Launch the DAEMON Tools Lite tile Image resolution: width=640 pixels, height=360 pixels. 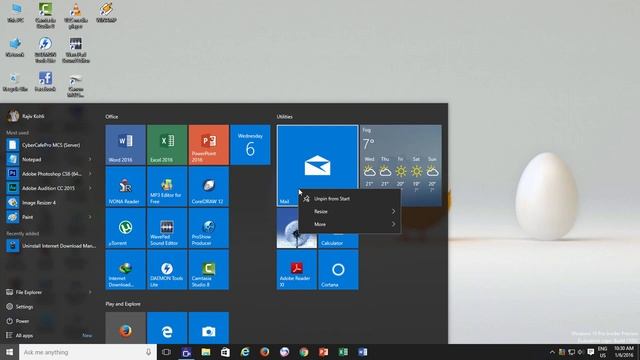[167, 270]
